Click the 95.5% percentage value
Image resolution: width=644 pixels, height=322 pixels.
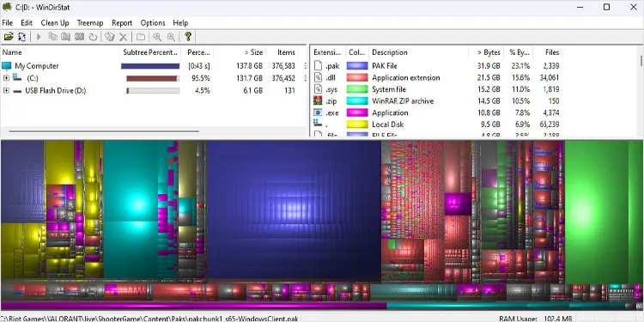[201, 78]
